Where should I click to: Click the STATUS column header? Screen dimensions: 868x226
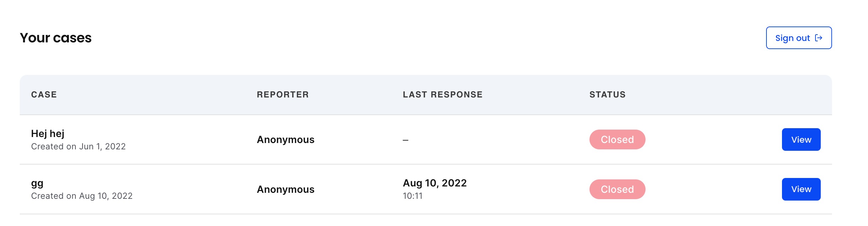[x=607, y=95]
